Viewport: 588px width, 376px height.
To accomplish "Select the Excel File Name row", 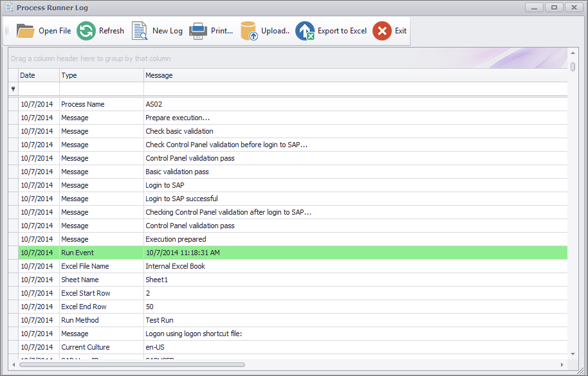I will (x=289, y=266).
